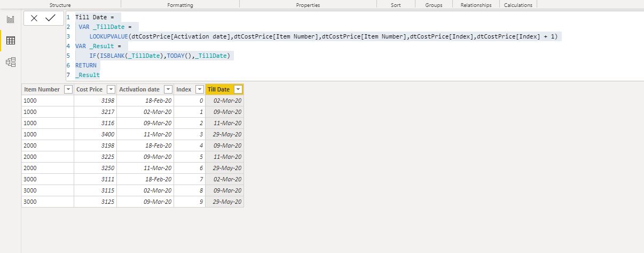Select Item Number cell in Index 0 row
The height and width of the screenshot is (253, 644).
(x=48, y=101)
